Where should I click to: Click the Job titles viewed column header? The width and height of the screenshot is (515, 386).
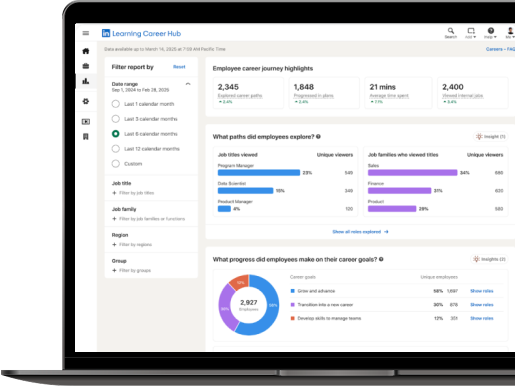[238, 155]
